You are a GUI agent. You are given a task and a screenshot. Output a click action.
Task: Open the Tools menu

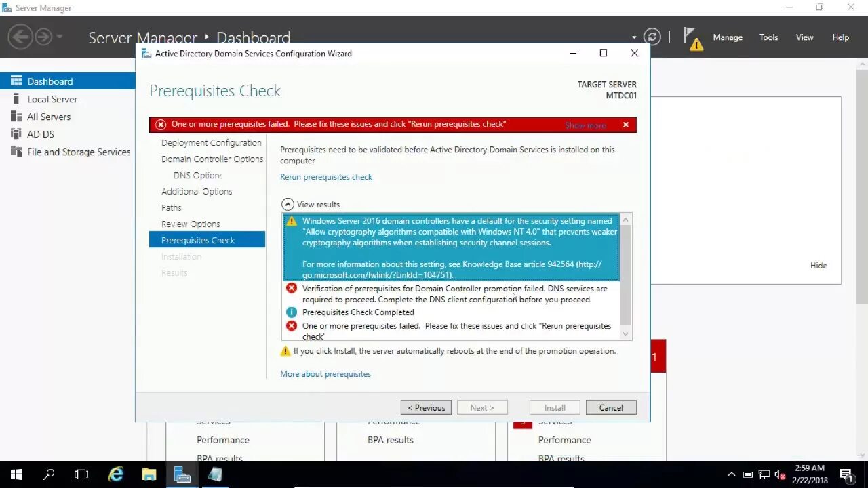click(x=768, y=37)
